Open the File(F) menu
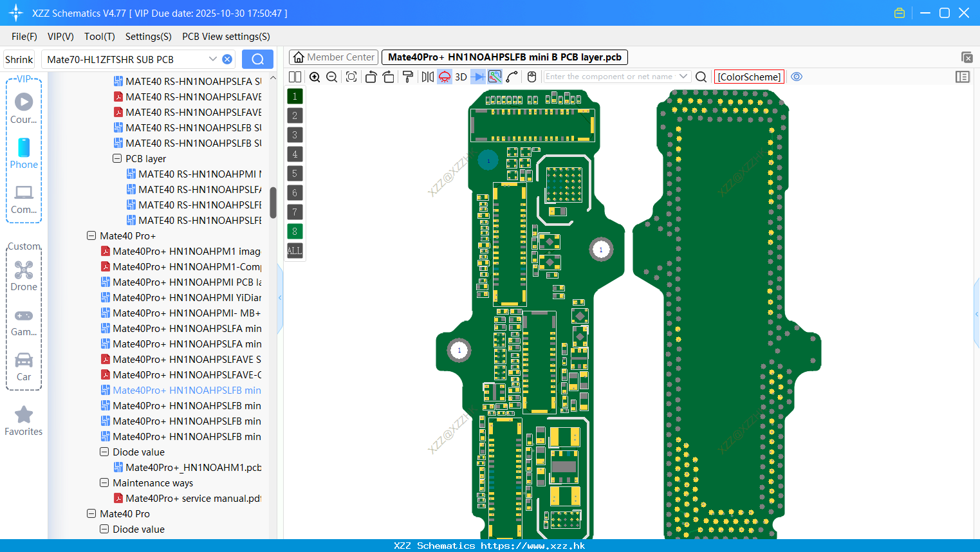980x552 pixels. click(24, 37)
